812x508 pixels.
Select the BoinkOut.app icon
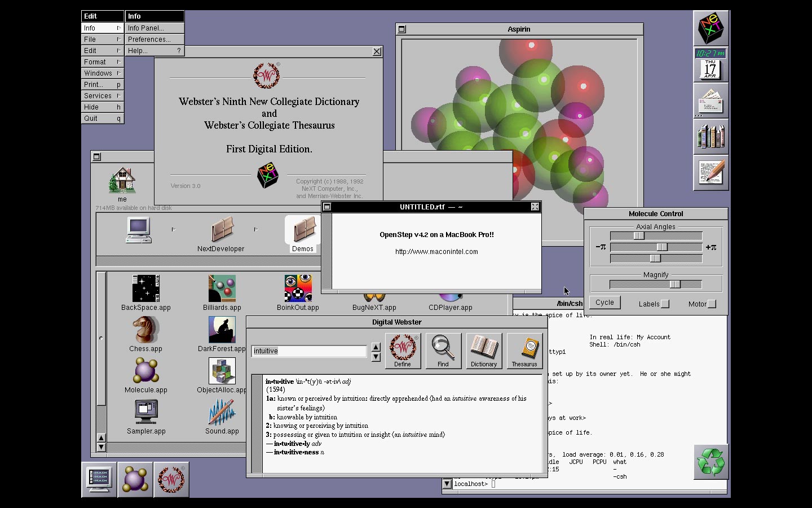(x=298, y=288)
